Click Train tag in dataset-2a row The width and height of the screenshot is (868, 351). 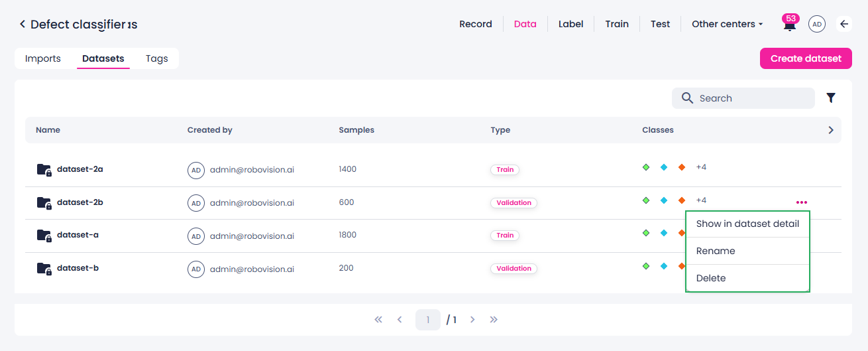(505, 170)
